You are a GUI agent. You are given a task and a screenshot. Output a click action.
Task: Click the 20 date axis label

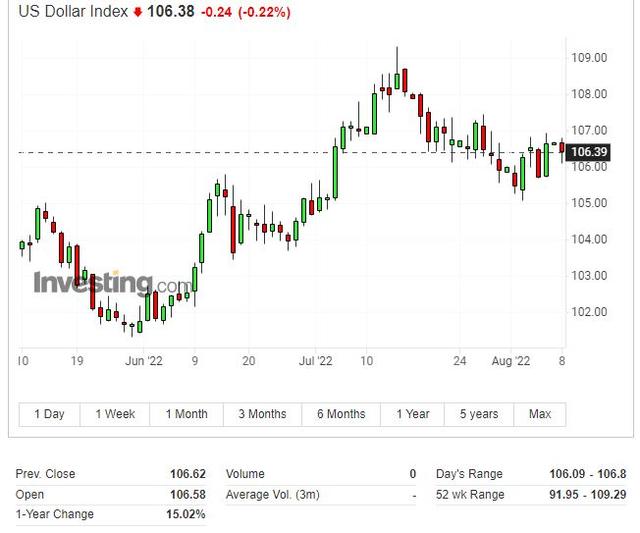coord(249,361)
